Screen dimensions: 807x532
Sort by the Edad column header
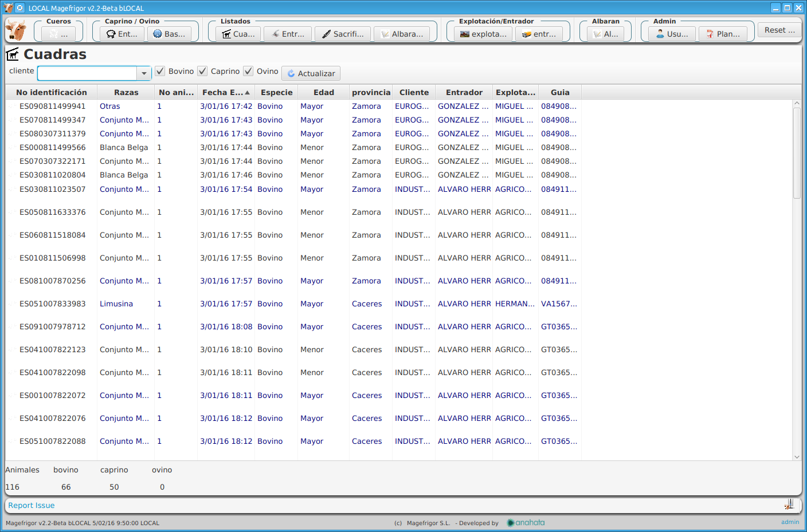(324, 92)
